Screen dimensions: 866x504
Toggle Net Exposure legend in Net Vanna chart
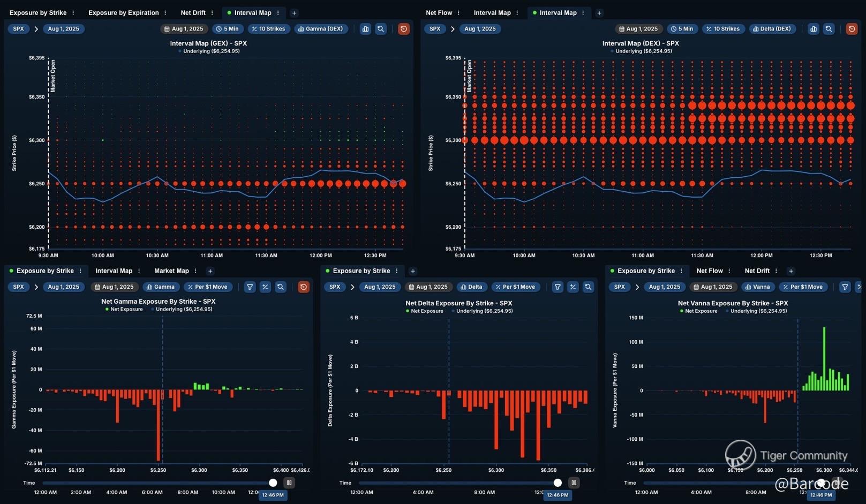pos(698,311)
